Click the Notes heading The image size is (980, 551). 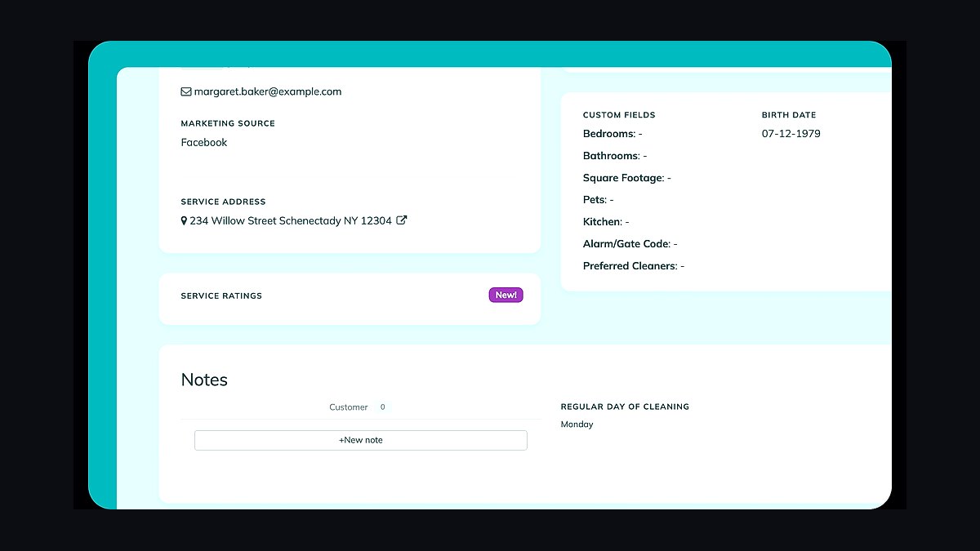point(204,380)
